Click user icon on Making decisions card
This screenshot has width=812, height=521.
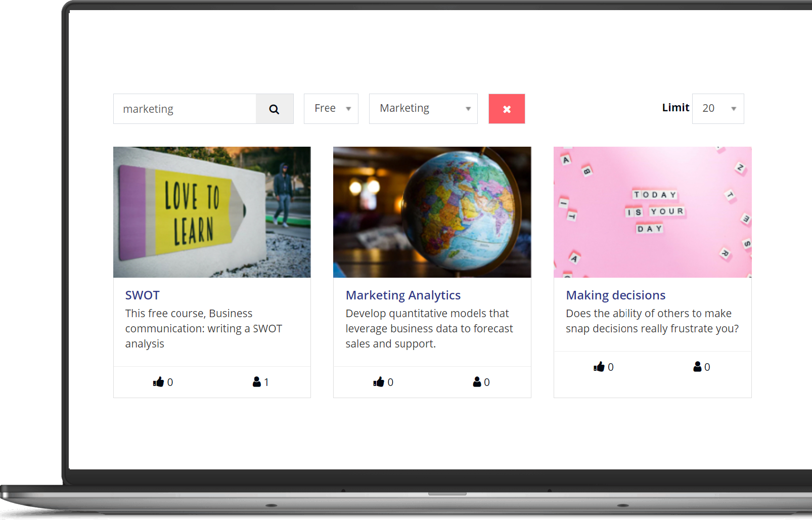click(x=697, y=367)
